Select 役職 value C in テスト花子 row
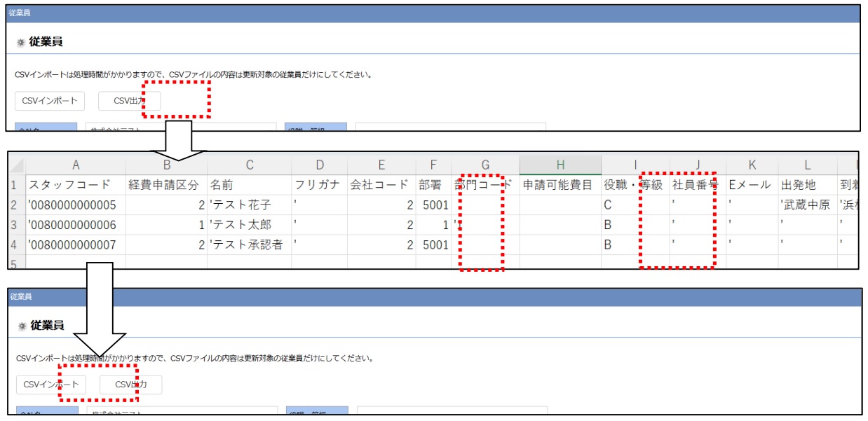The width and height of the screenshot is (868, 421). coord(635,205)
